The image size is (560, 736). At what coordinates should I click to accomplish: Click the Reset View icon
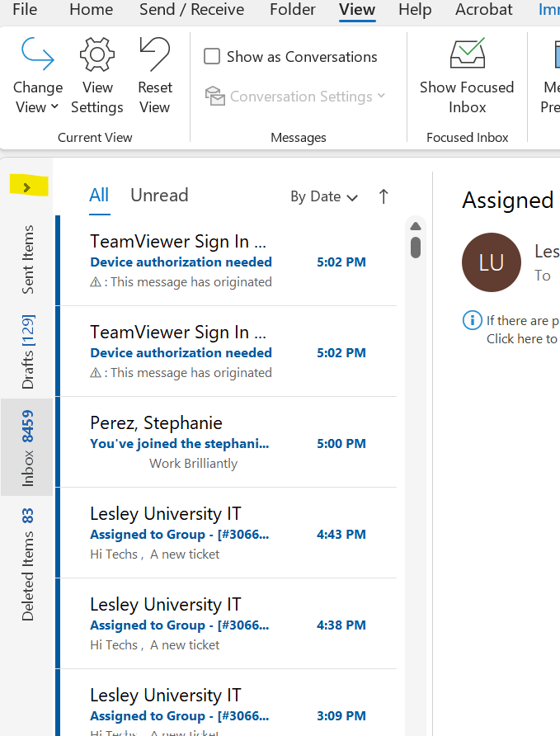click(155, 54)
